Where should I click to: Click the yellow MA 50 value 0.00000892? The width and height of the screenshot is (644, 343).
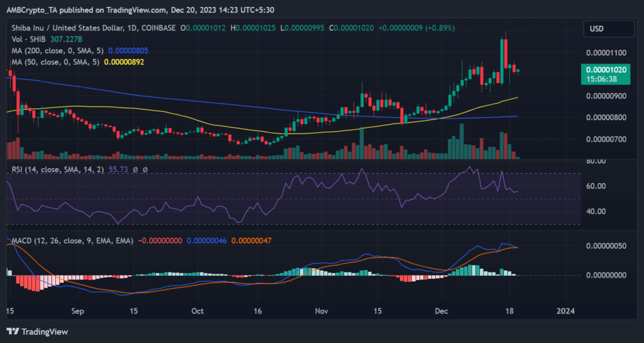point(131,61)
